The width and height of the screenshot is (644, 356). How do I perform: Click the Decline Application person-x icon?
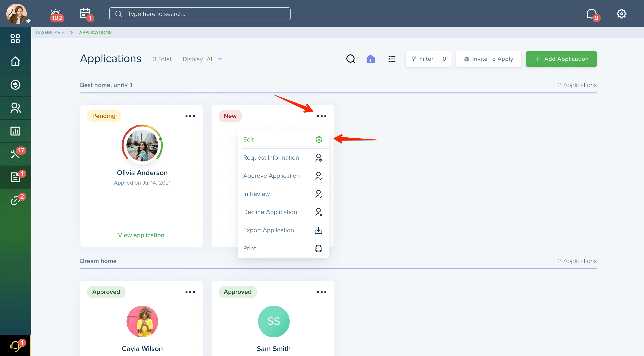point(318,212)
